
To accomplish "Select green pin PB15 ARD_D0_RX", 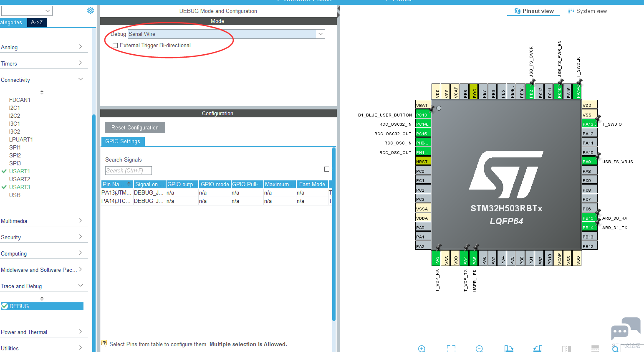I will point(589,218).
